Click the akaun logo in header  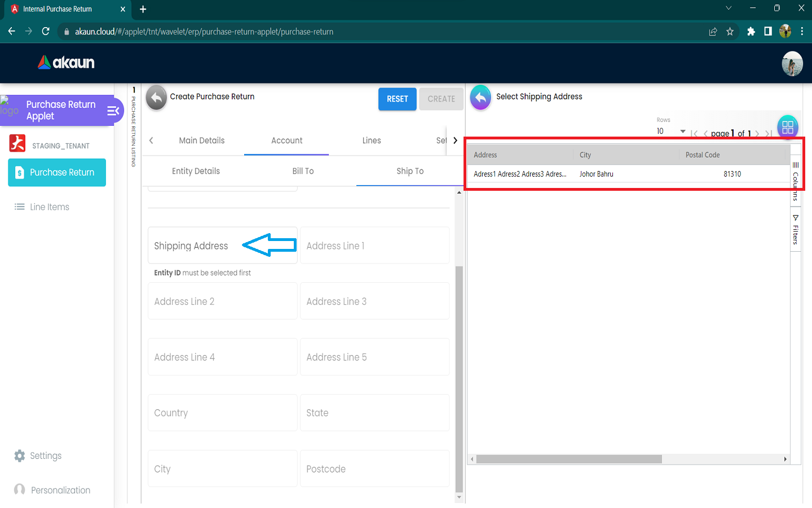pyautogui.click(x=66, y=63)
